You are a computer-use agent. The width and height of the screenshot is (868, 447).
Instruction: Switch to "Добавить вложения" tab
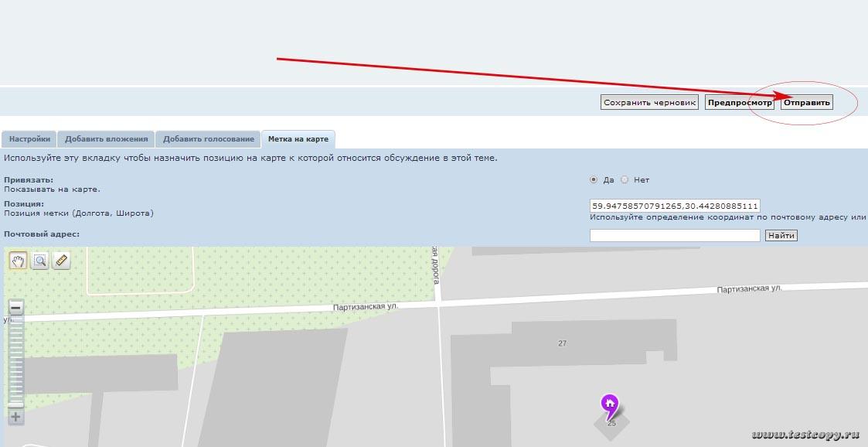coord(106,139)
